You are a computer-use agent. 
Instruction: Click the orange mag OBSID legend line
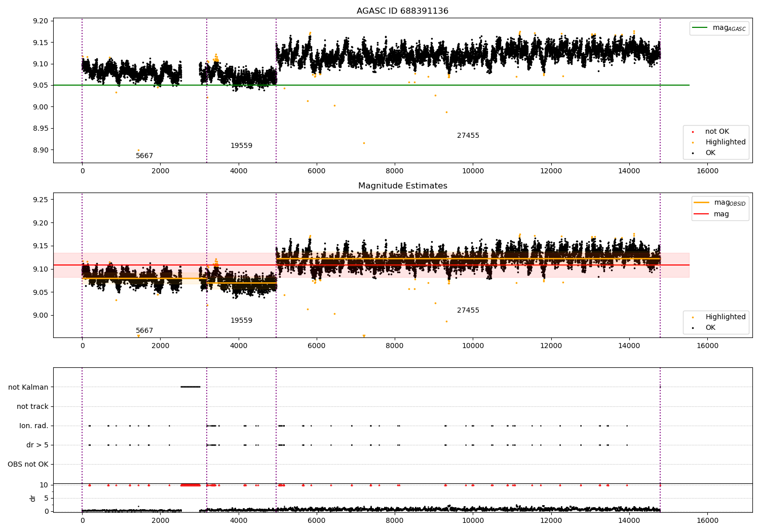[701, 203]
